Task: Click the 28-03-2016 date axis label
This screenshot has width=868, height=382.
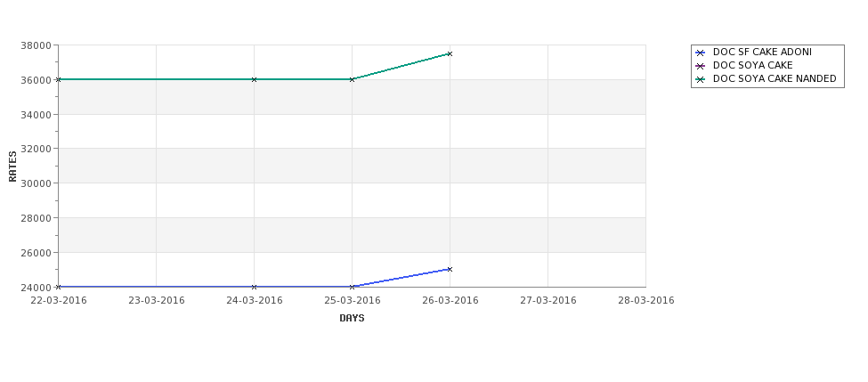Action: pos(646,301)
